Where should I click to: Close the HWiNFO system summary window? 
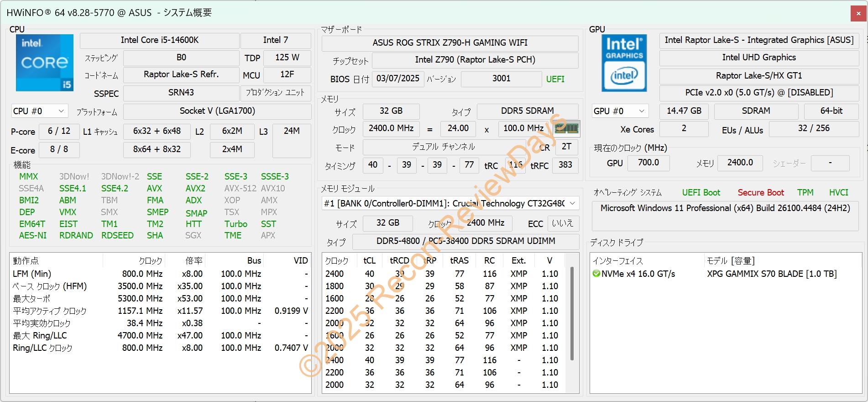pyautogui.click(x=858, y=13)
